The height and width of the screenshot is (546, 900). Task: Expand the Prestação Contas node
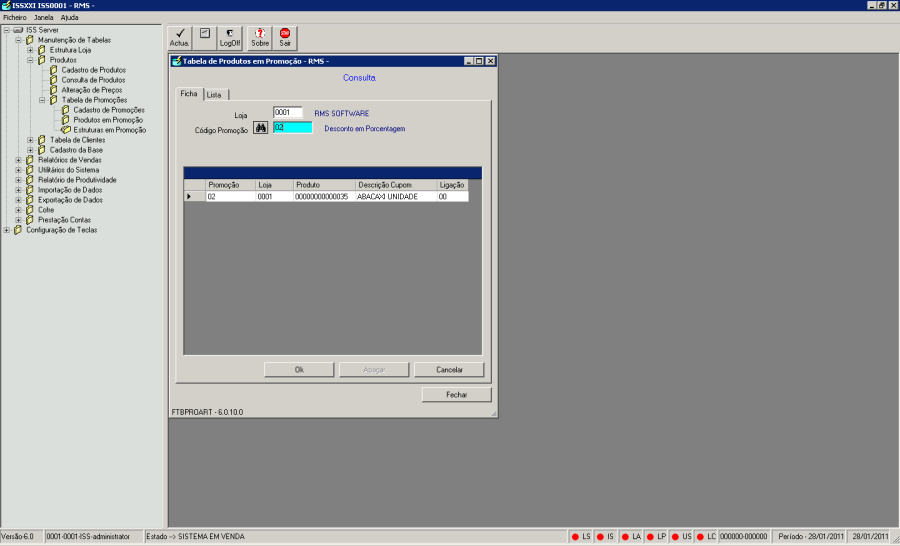(x=18, y=220)
